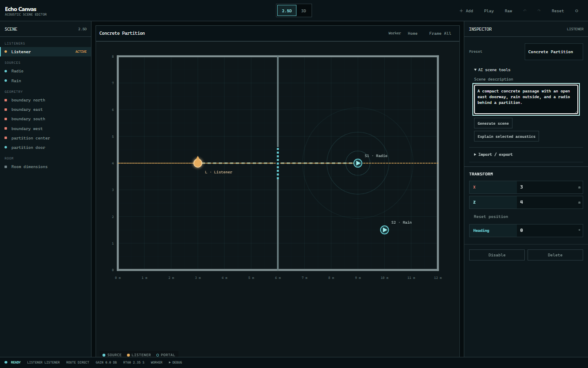The image size is (588, 368).
Task: Click the X position input field
Action: pyautogui.click(x=550, y=187)
